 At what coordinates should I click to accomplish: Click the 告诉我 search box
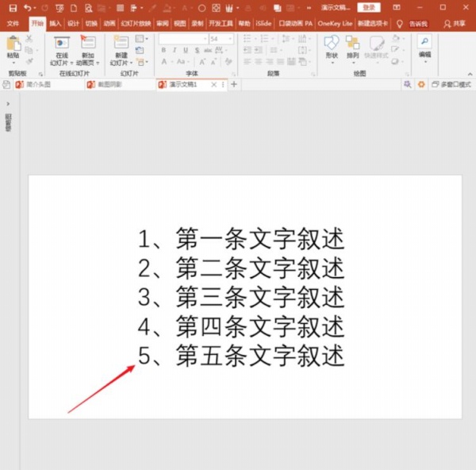tap(418, 24)
